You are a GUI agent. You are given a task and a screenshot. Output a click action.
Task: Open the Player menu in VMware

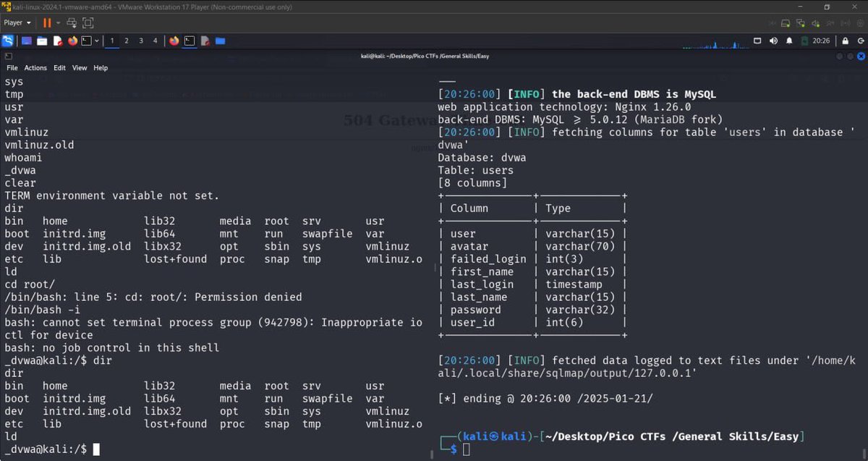(17, 23)
